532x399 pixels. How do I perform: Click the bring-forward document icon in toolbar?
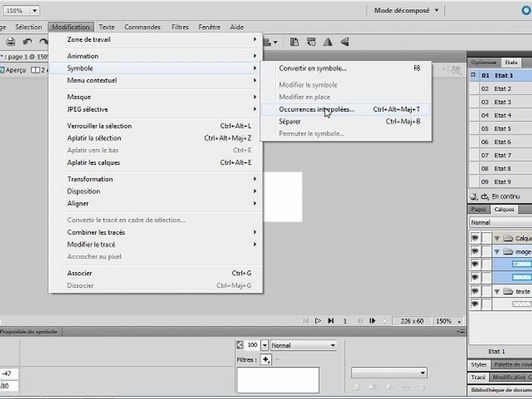click(x=294, y=42)
